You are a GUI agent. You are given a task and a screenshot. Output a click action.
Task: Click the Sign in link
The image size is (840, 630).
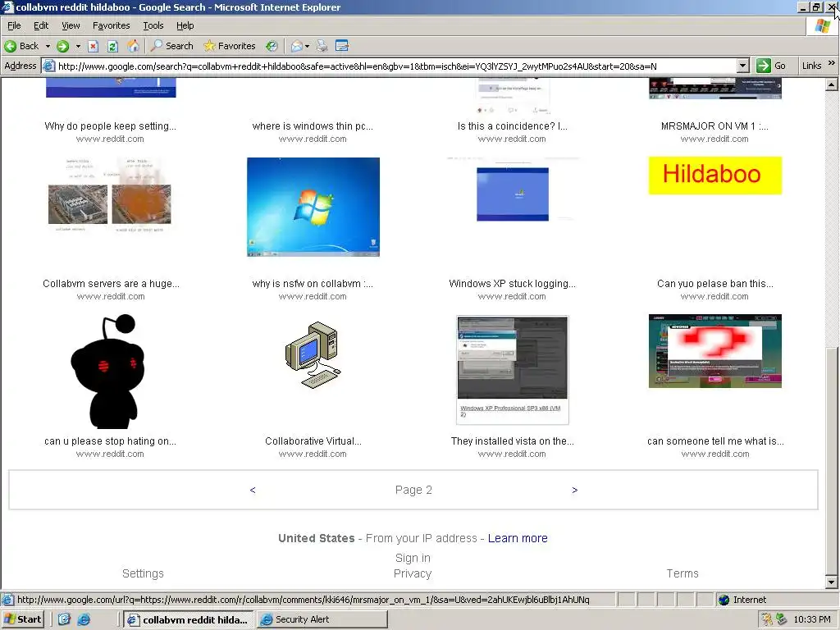click(x=413, y=558)
